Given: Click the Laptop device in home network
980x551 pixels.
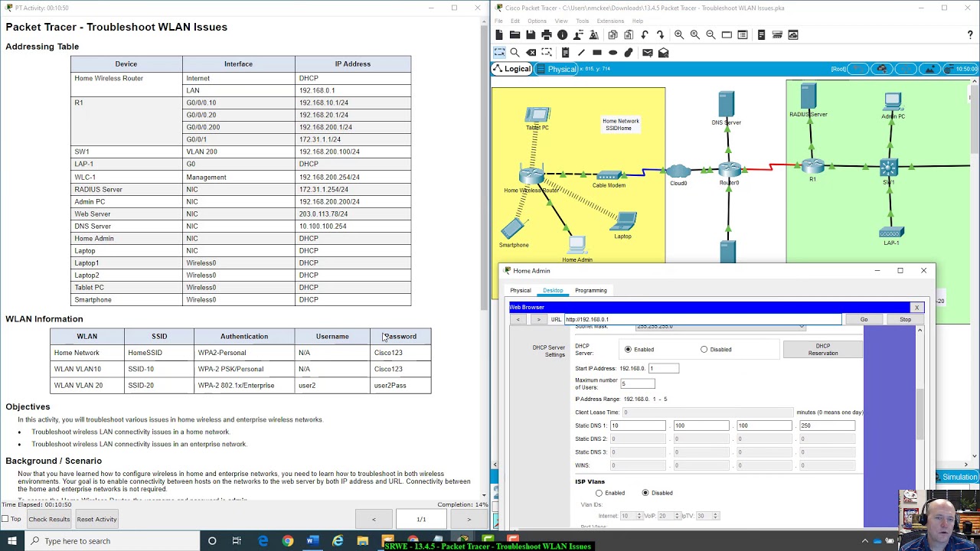Looking at the screenshot, I should [x=624, y=222].
